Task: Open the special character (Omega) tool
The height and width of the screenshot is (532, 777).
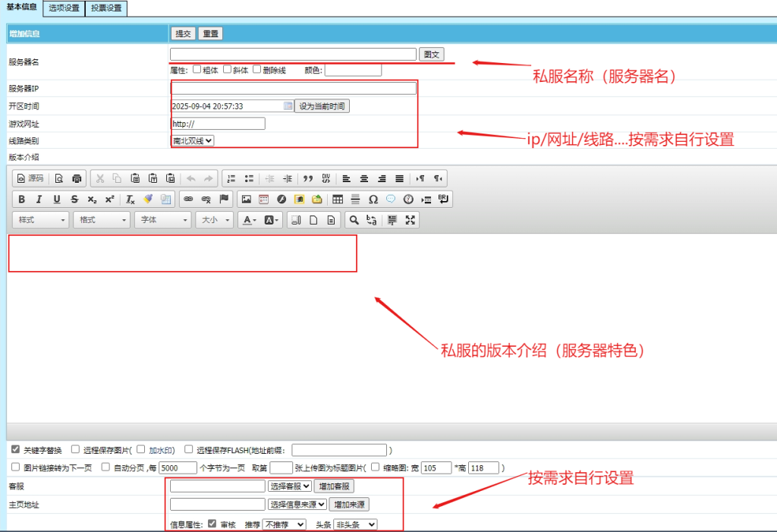Action: click(x=373, y=200)
